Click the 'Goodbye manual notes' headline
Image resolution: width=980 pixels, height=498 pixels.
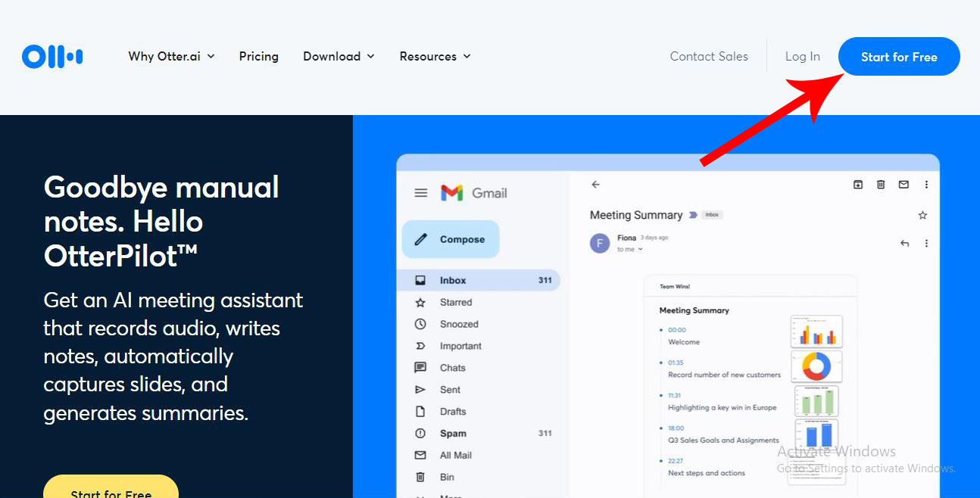pyautogui.click(x=162, y=221)
